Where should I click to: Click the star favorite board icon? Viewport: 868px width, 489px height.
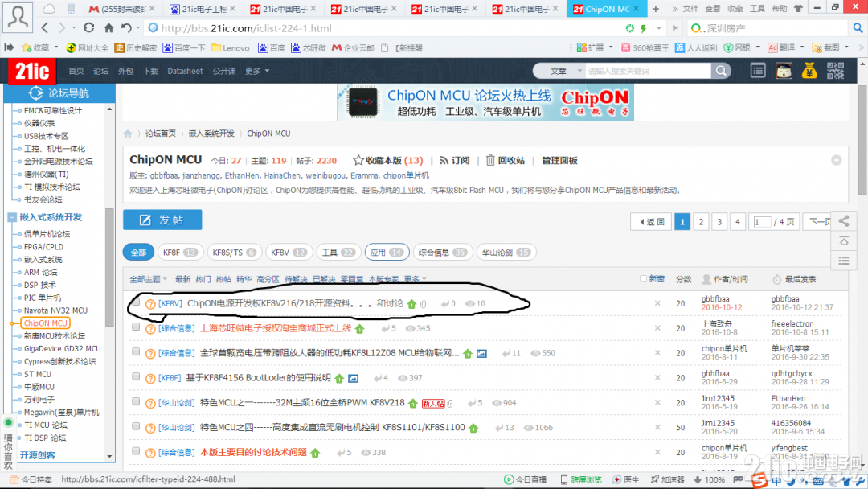[358, 161]
